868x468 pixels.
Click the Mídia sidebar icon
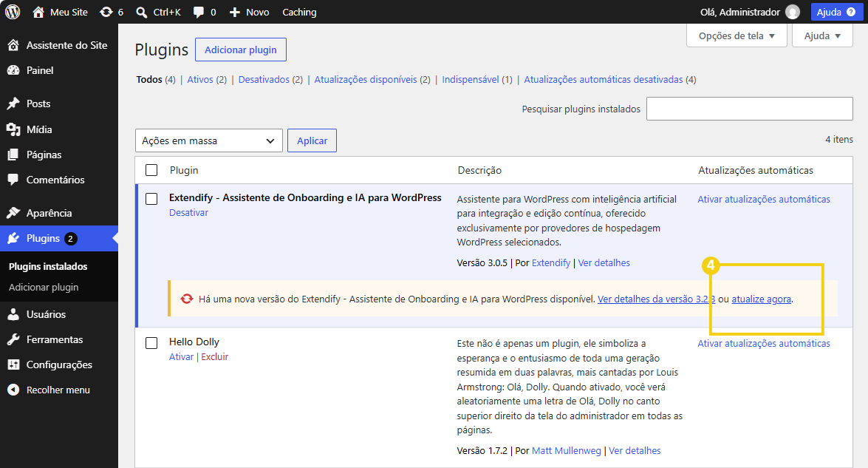coord(13,129)
